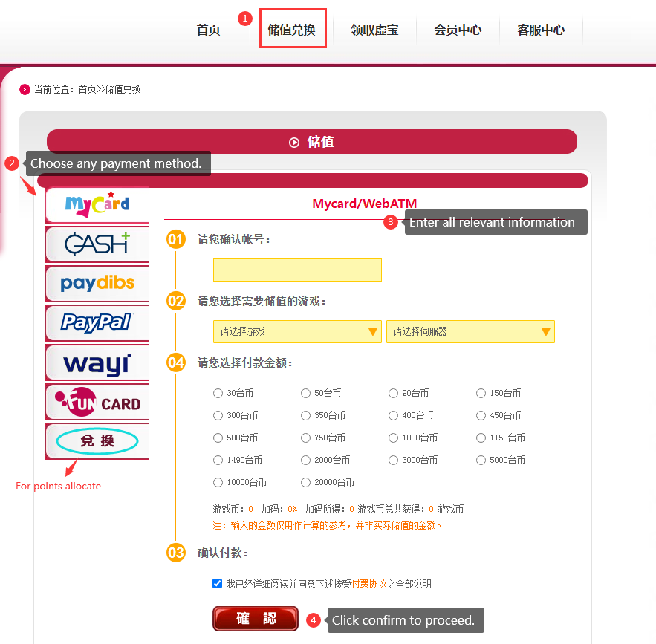Open the 首页 navigation tab

208,30
